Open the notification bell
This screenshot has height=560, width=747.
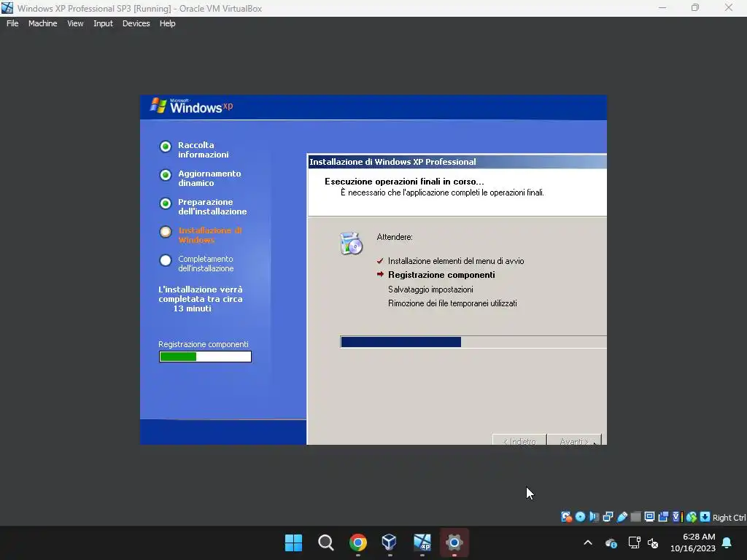727,542
